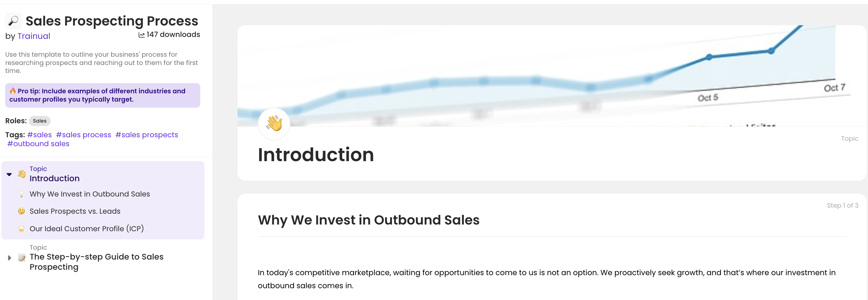868x300 pixels.
Task: Select the Sales role tag
Action: (x=40, y=121)
